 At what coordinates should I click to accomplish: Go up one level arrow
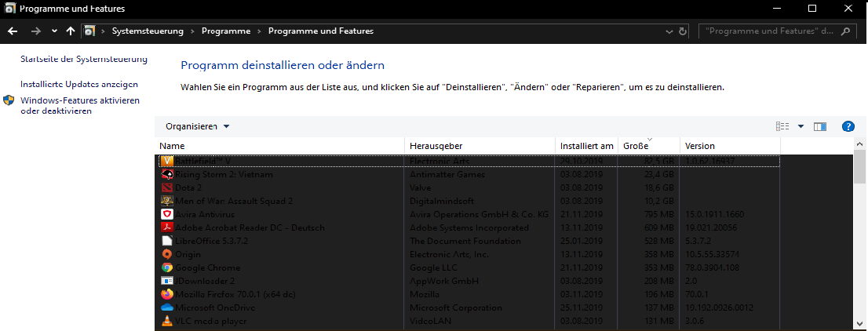71,31
